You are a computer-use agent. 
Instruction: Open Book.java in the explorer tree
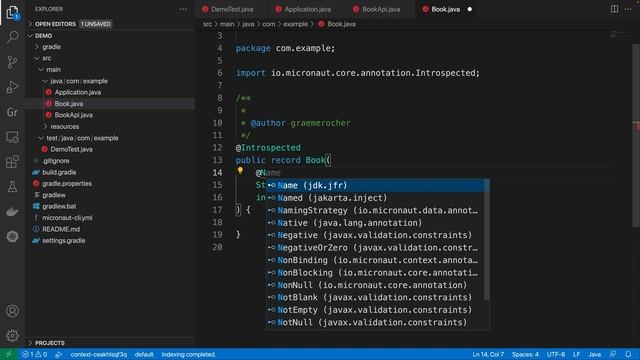(x=111, y=104)
